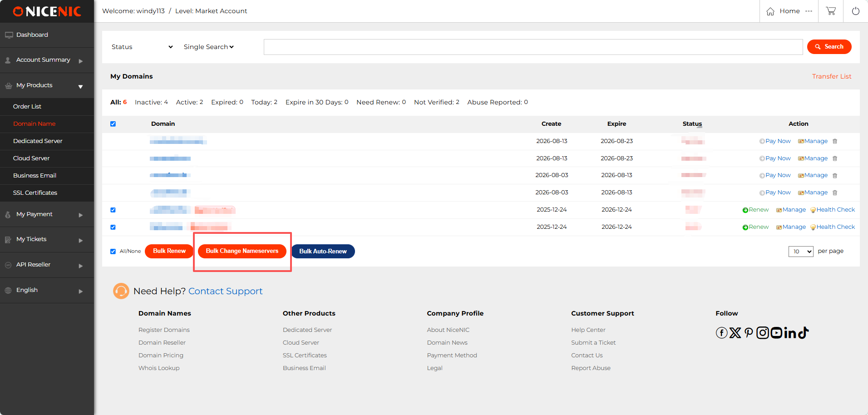Open Cloud Server in the sidebar
Image resolution: width=868 pixels, height=415 pixels.
(x=31, y=158)
